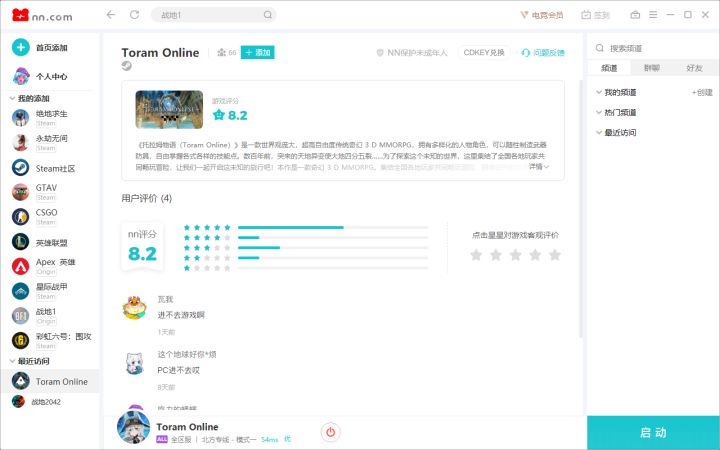Click the three-star rating distribution bar
This screenshot has width=720, height=450.
[x=333, y=248]
